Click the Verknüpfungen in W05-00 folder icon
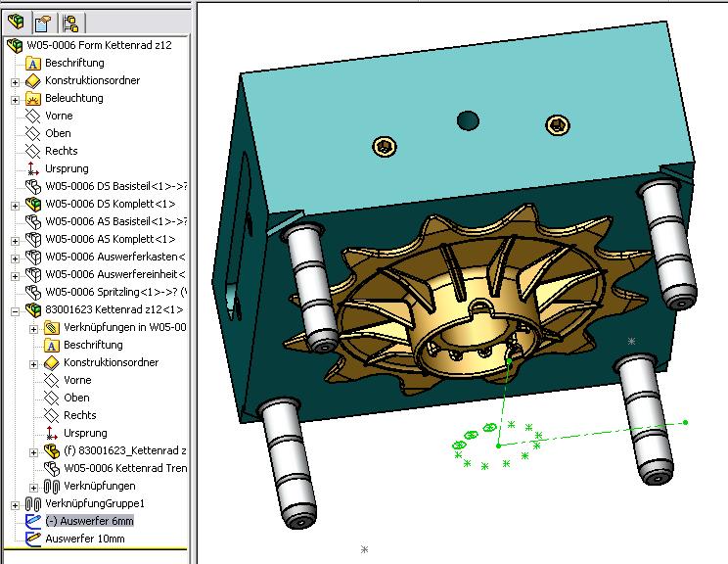 point(52,327)
